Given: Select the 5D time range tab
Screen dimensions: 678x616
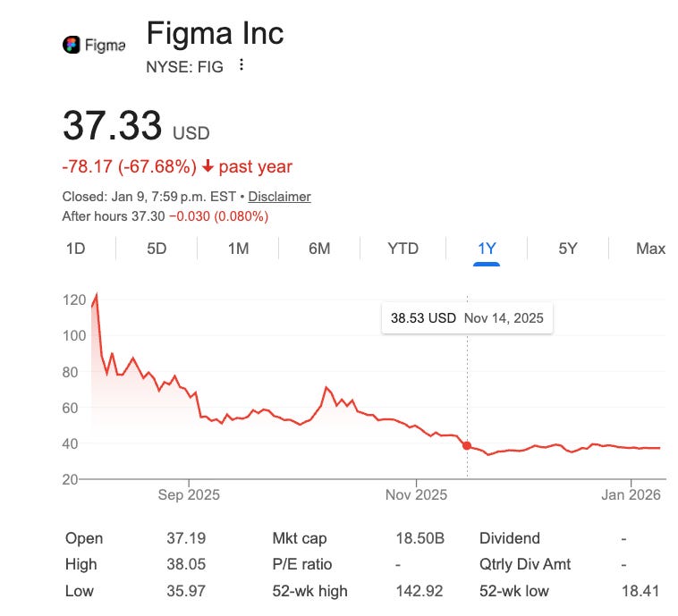Looking at the screenshot, I should (x=157, y=249).
